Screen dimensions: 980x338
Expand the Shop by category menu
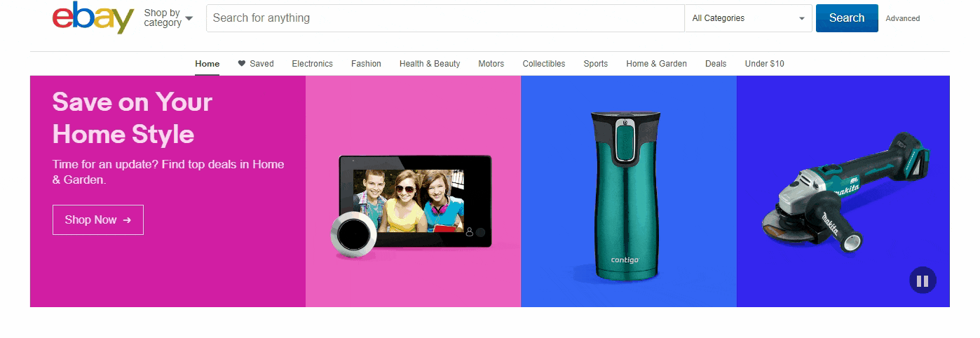168,18
